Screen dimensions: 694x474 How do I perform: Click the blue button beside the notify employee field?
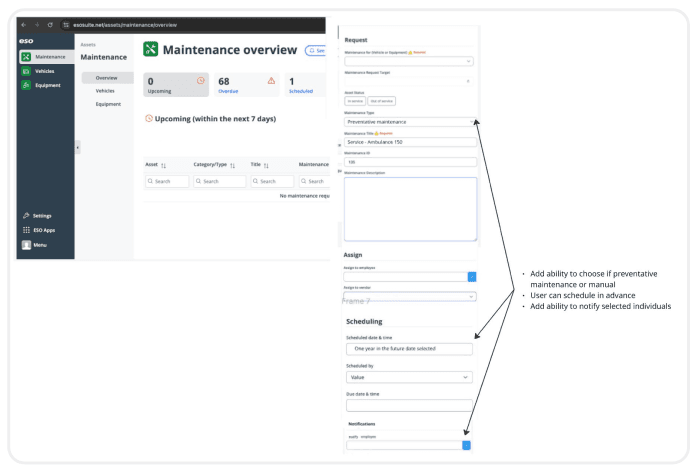click(466, 445)
